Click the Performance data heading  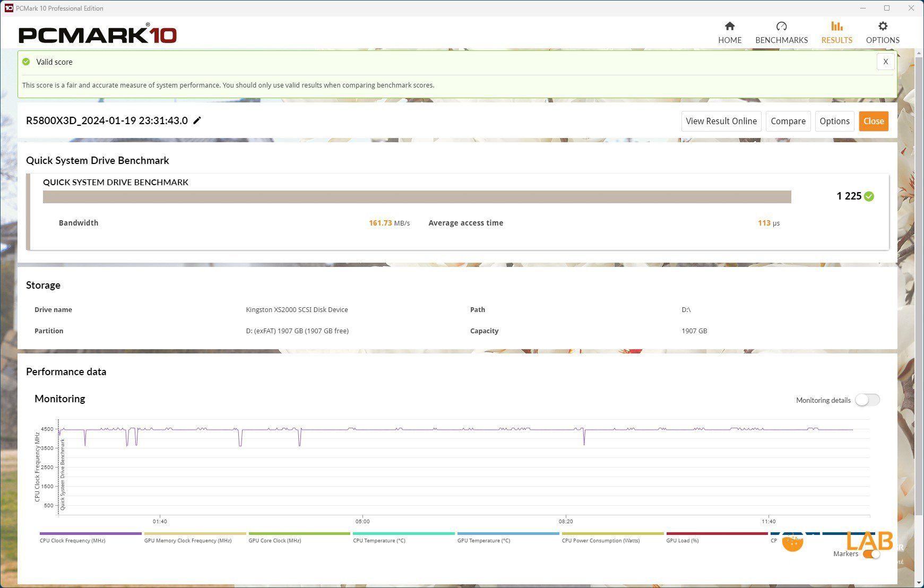66,371
